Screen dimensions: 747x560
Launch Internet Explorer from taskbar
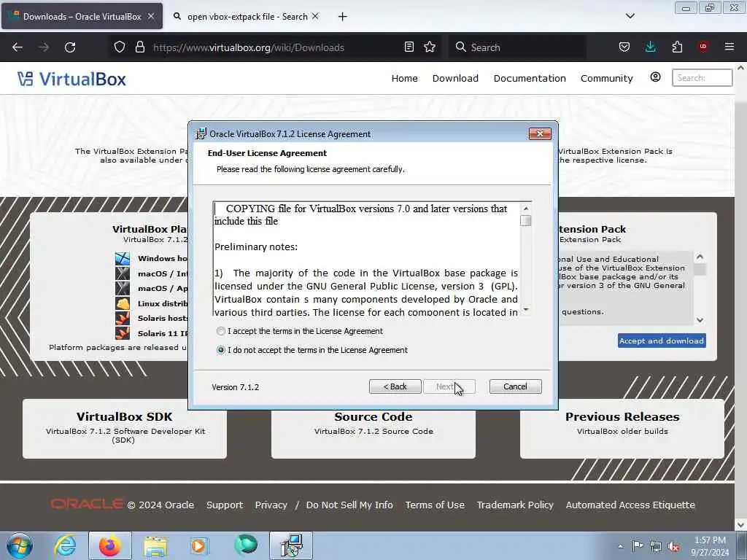[x=65, y=545]
